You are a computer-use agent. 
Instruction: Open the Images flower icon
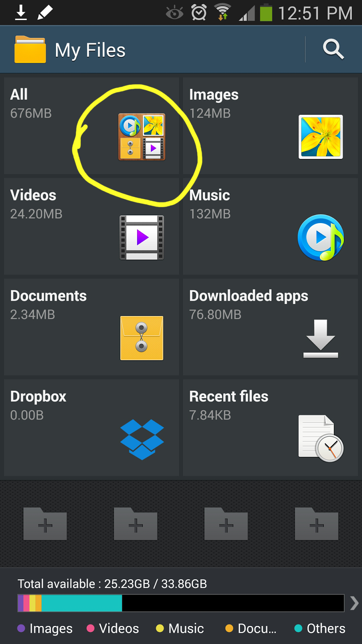(321, 137)
